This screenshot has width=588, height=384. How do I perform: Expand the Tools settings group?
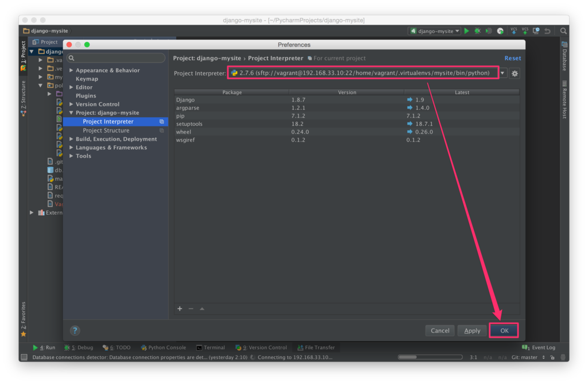[71, 156]
